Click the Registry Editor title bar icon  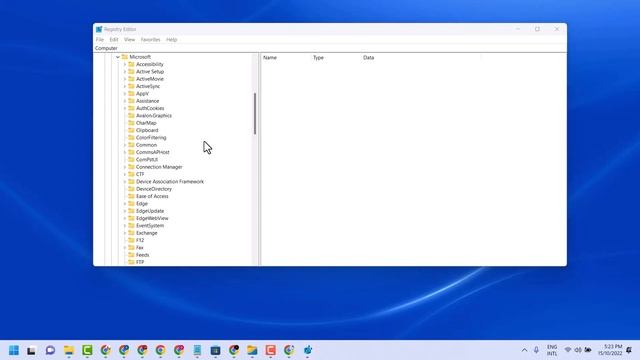(99, 29)
